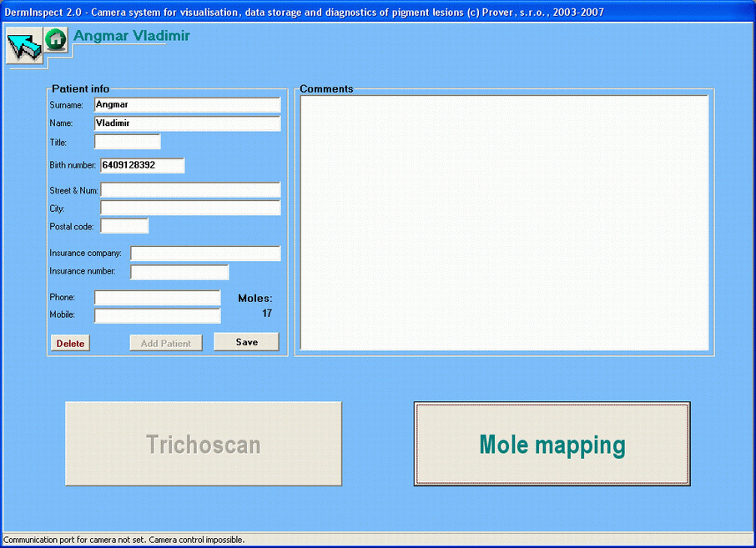This screenshot has height=548, width=756.
Task: Click the Surname: label
Action: [66, 105]
